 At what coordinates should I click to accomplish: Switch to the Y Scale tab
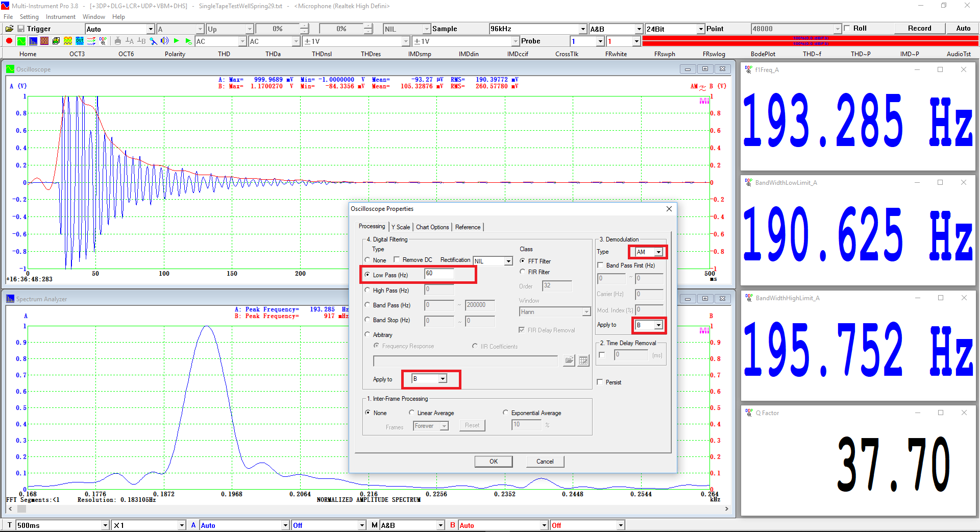(401, 227)
